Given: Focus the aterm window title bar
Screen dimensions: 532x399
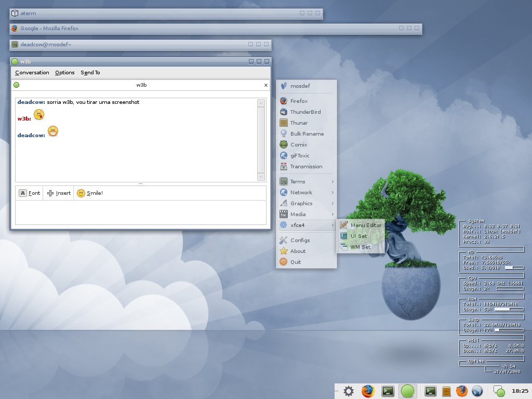Looking at the screenshot, I should pos(166,13).
